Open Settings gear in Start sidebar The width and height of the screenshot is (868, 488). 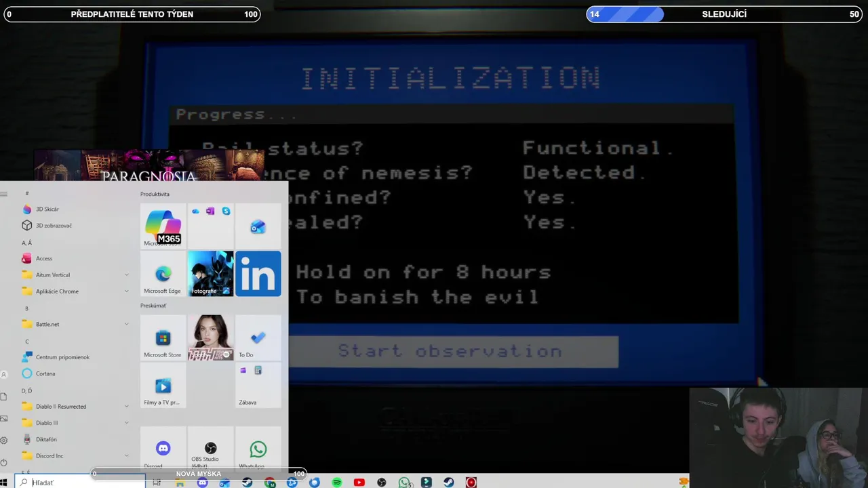pos(4,440)
